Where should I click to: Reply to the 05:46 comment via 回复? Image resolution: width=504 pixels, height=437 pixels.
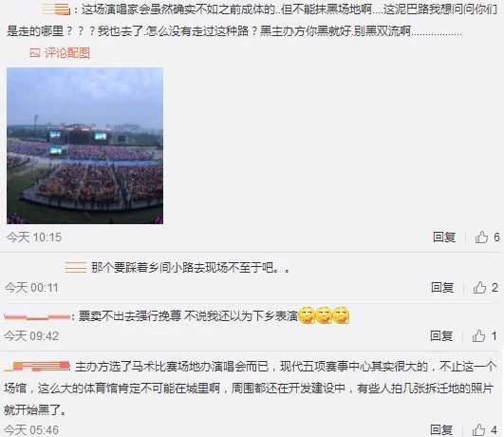pos(441,430)
